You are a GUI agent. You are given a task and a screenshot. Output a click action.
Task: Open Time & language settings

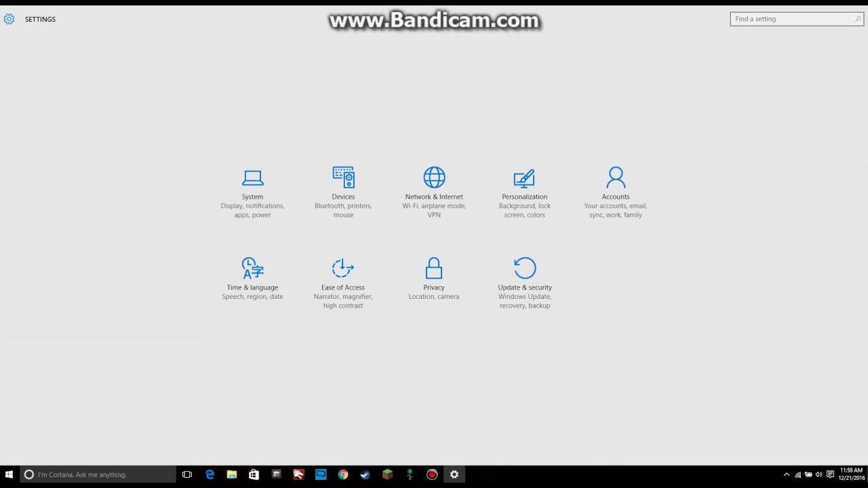pyautogui.click(x=252, y=278)
